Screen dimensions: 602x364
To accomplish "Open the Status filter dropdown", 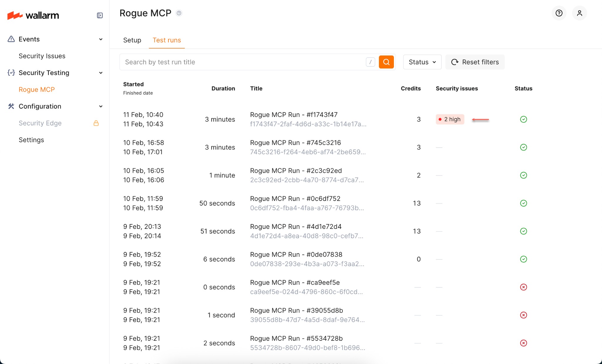I will tap(422, 62).
